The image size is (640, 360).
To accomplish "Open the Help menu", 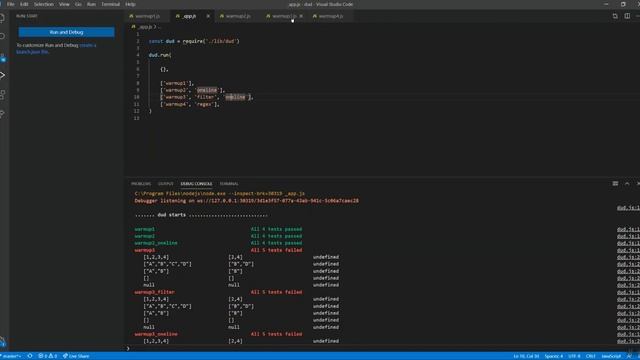I will (130, 4).
